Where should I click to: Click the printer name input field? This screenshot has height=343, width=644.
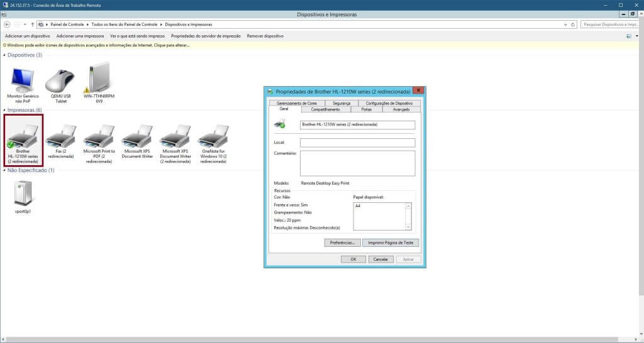pyautogui.click(x=357, y=125)
